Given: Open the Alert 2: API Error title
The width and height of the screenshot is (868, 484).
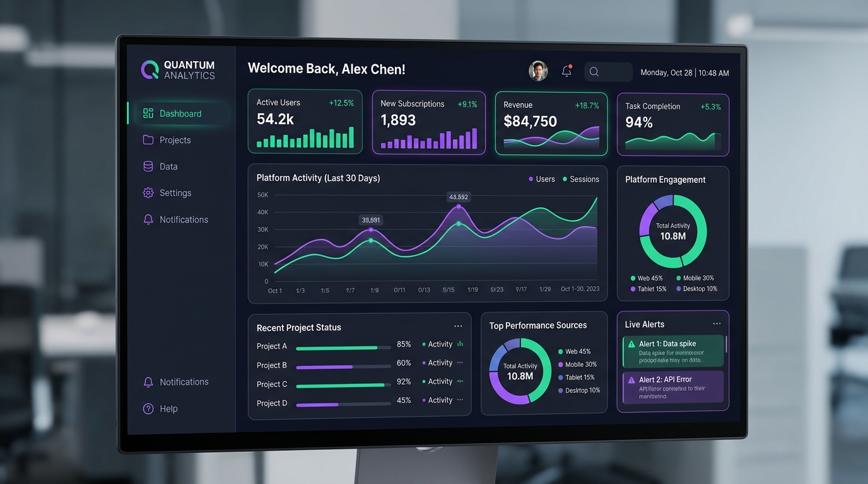Looking at the screenshot, I should [x=666, y=380].
